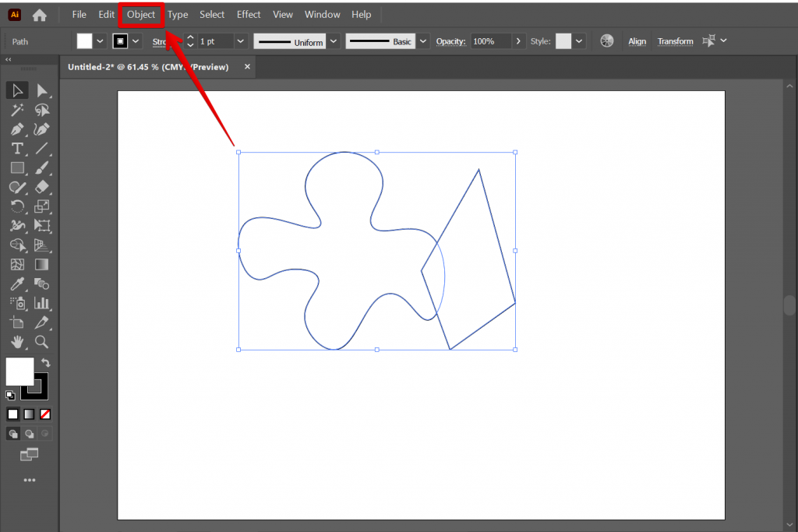Open the Window menu
798x532 pixels.
(322, 14)
